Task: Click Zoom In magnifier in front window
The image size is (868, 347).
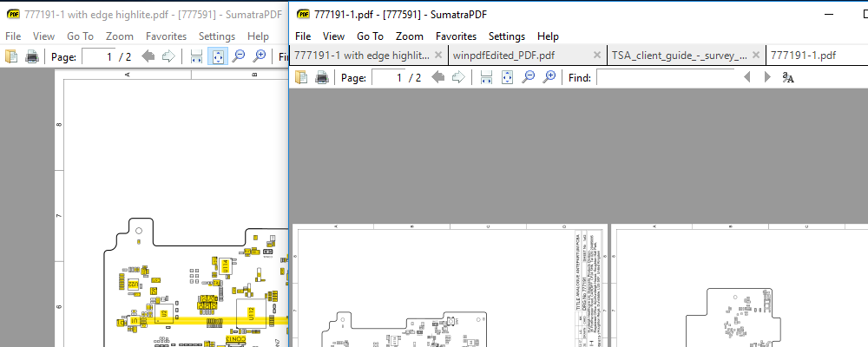Action: click(x=549, y=77)
